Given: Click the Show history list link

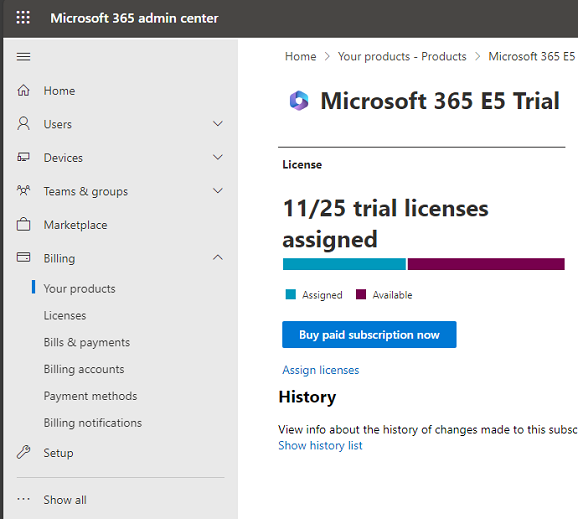Looking at the screenshot, I should tap(320, 445).
